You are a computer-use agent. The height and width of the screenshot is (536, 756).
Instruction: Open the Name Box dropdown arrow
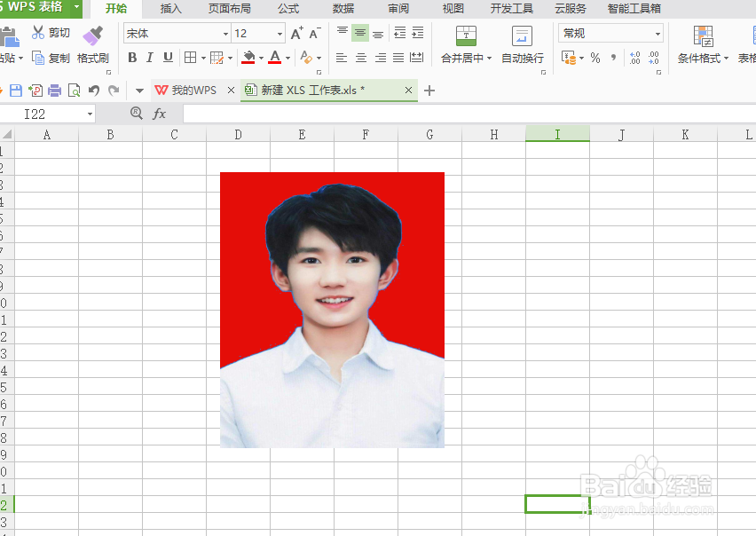click(x=90, y=114)
